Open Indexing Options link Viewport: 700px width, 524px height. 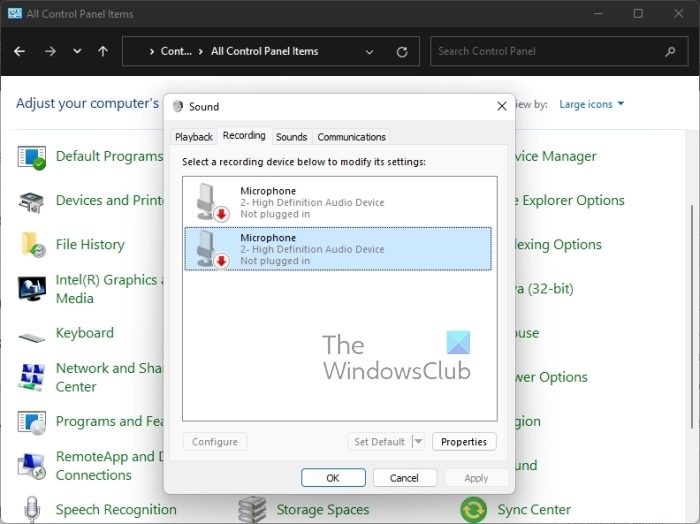(x=558, y=245)
